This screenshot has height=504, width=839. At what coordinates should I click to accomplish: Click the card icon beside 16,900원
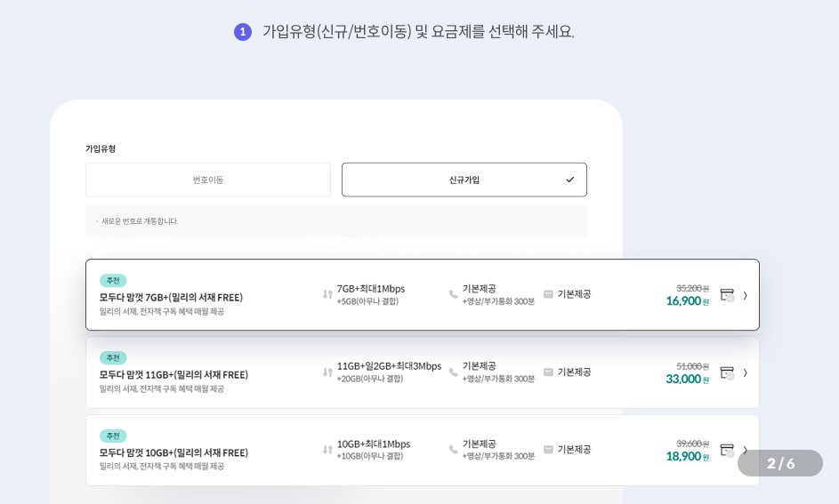click(727, 295)
